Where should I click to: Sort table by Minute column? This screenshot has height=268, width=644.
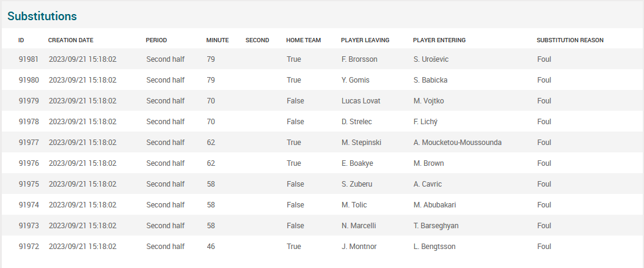point(218,40)
